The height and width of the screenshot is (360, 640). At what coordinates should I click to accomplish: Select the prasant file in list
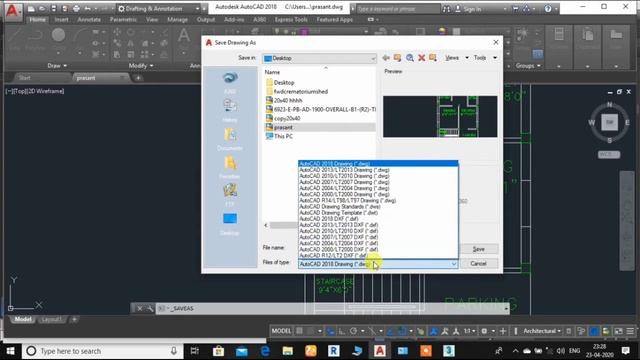tap(319, 127)
